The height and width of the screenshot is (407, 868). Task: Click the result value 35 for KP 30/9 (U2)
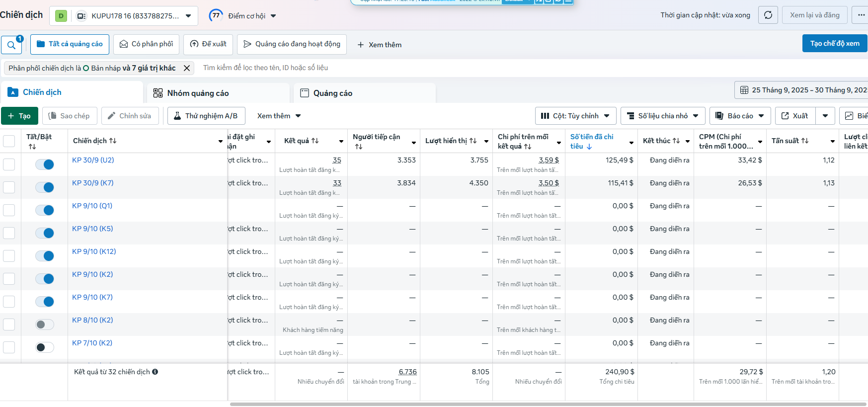(x=337, y=160)
